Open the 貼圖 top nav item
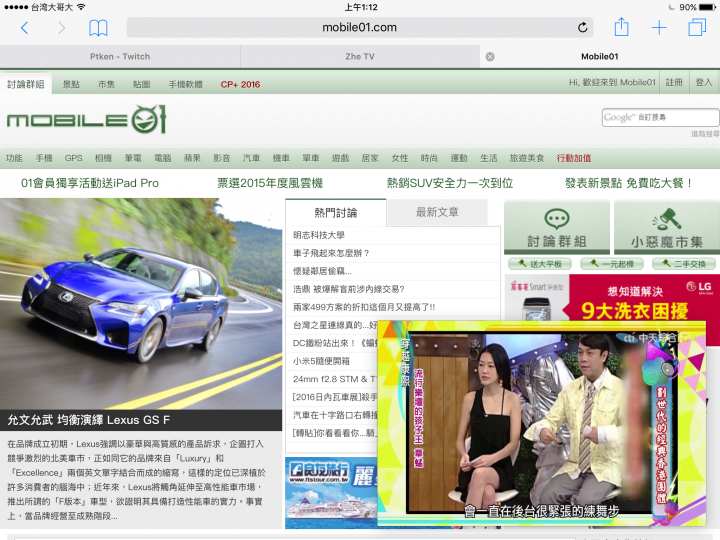 pyautogui.click(x=141, y=84)
